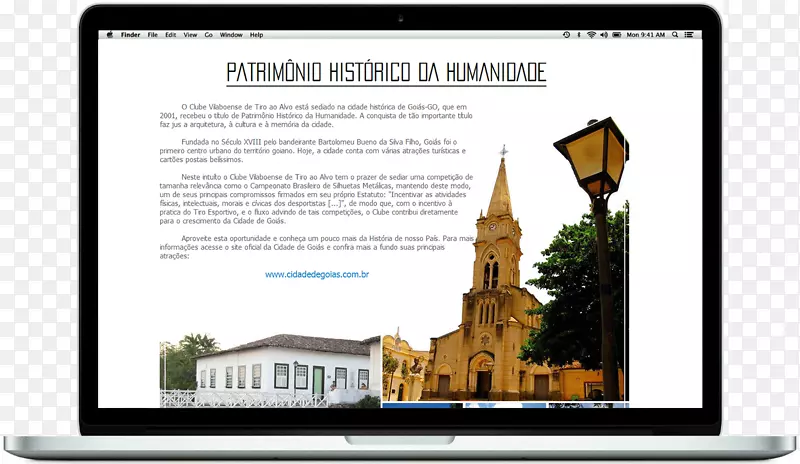Open the Go menu
This screenshot has width=800, height=464.
pos(209,35)
